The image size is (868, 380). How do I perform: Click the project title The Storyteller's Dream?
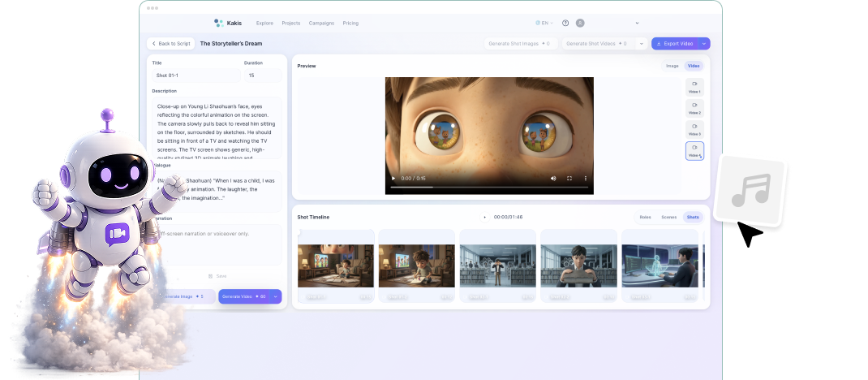click(x=231, y=44)
